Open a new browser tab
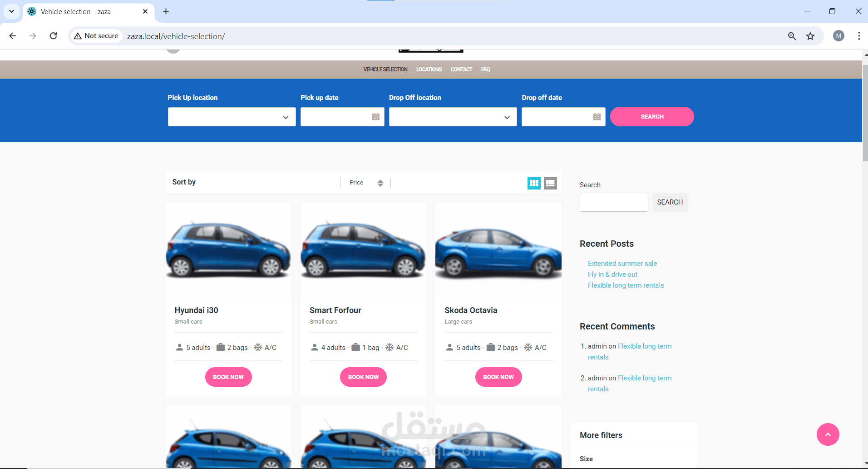 [x=166, y=11]
